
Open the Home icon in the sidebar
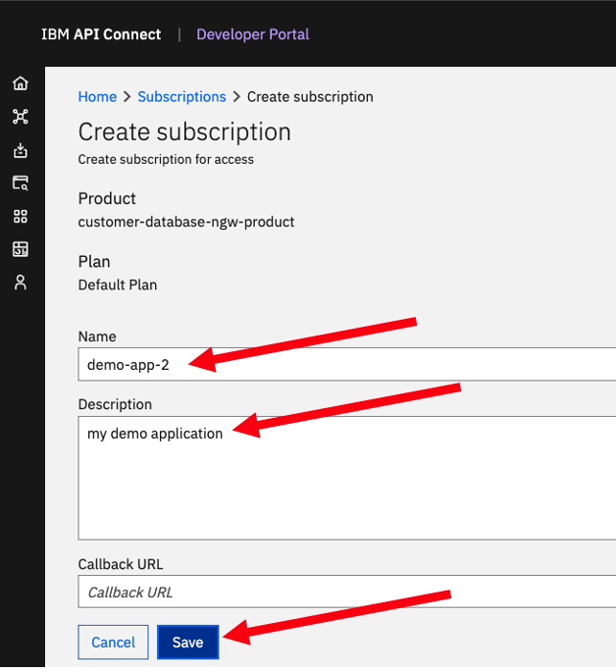pos(21,83)
